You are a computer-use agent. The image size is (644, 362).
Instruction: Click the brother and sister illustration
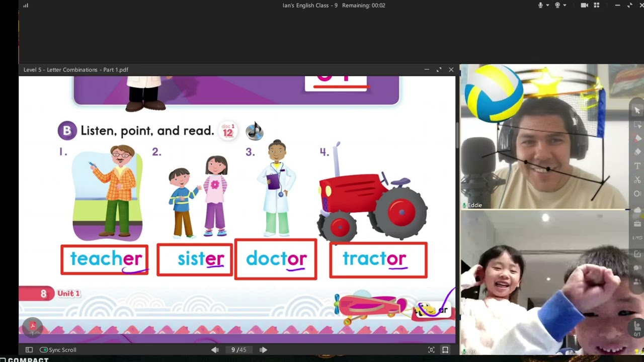(x=199, y=197)
